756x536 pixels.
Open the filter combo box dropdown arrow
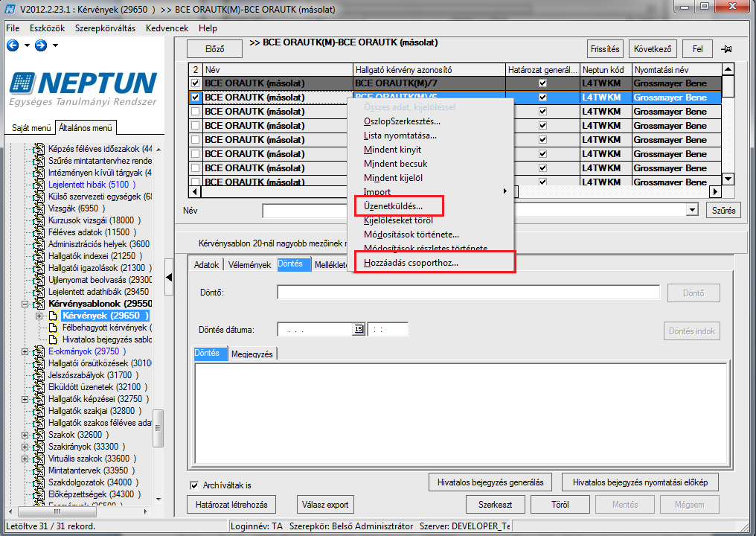click(x=692, y=211)
